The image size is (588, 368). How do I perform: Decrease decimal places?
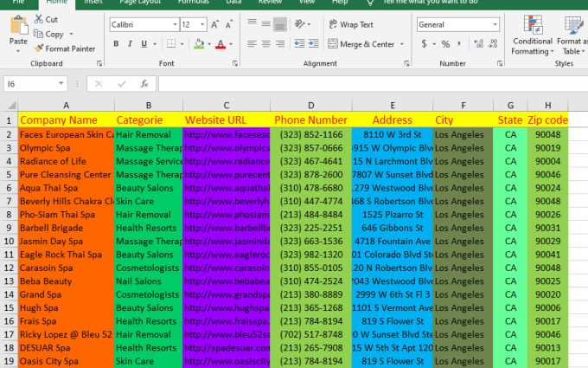(x=493, y=44)
